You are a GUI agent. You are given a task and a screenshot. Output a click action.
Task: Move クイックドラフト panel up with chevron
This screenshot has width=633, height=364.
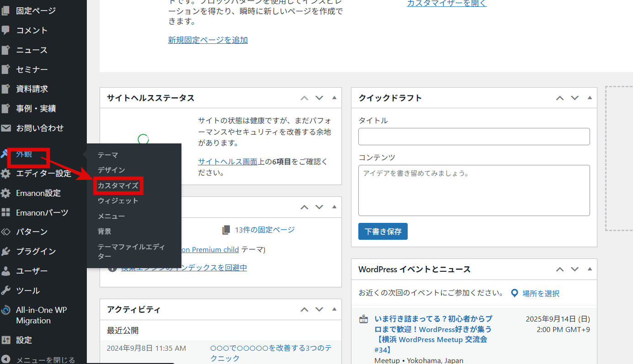[x=560, y=98]
